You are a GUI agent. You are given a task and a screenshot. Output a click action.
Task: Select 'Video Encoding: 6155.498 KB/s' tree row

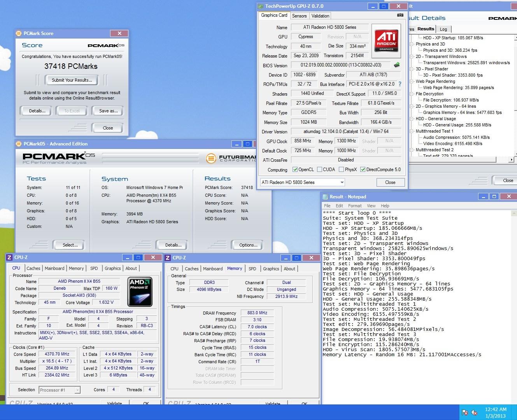pyautogui.click(x=453, y=143)
